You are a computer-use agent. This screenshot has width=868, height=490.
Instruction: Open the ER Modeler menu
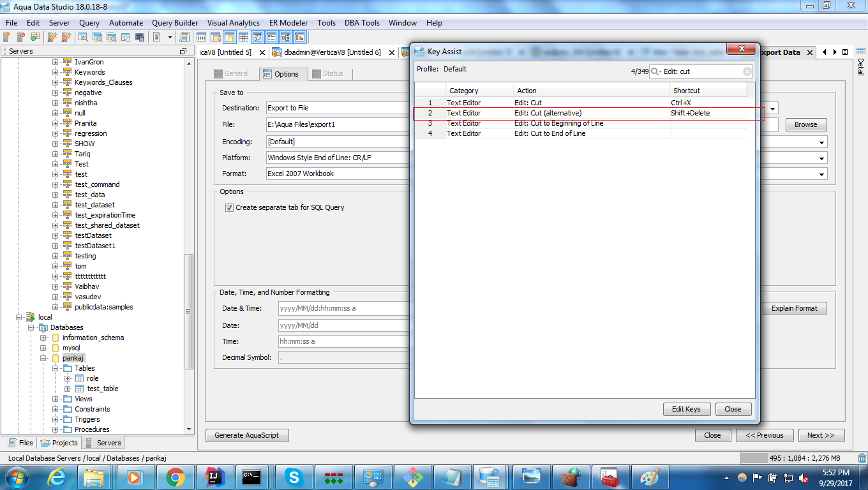288,22
